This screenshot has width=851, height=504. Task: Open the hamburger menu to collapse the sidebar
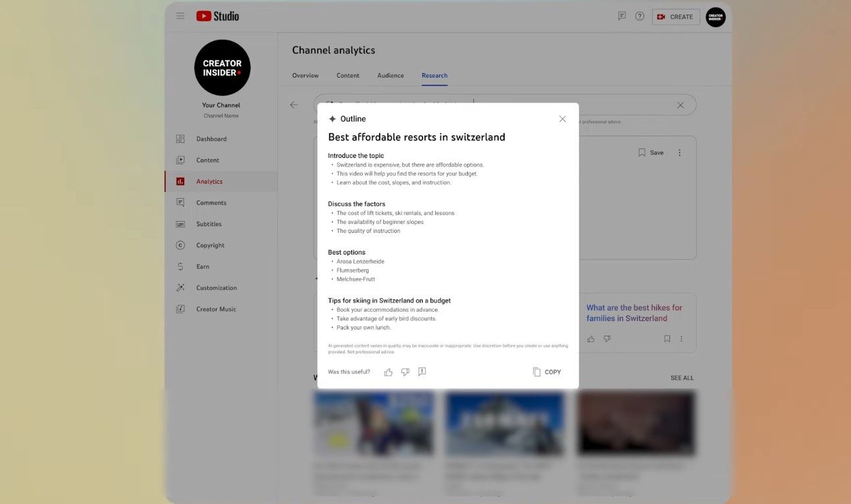(180, 16)
